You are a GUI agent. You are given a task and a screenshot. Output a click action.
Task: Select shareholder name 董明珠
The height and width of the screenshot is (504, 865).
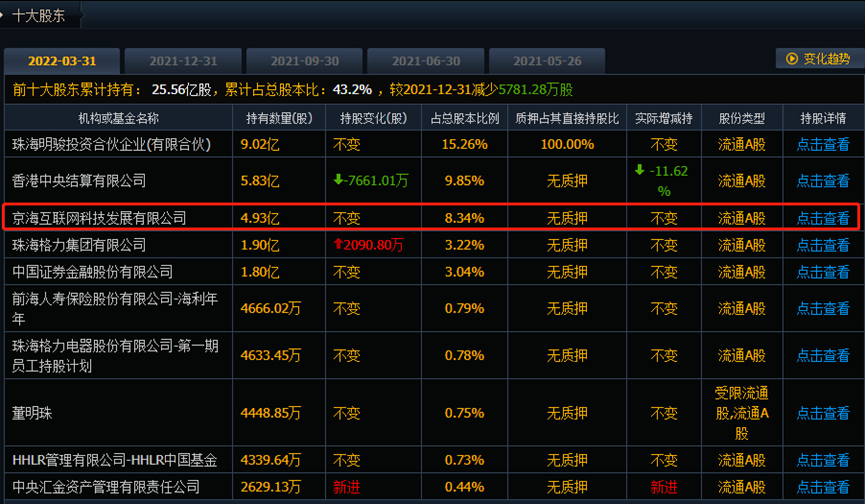32,413
